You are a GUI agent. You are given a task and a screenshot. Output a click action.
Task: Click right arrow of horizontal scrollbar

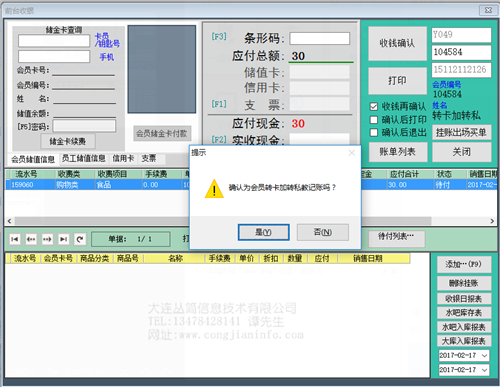[x=492, y=221]
